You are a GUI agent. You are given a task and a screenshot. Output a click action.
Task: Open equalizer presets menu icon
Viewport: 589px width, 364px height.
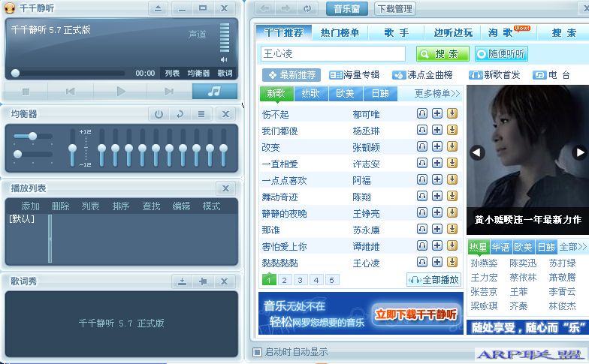tap(201, 114)
